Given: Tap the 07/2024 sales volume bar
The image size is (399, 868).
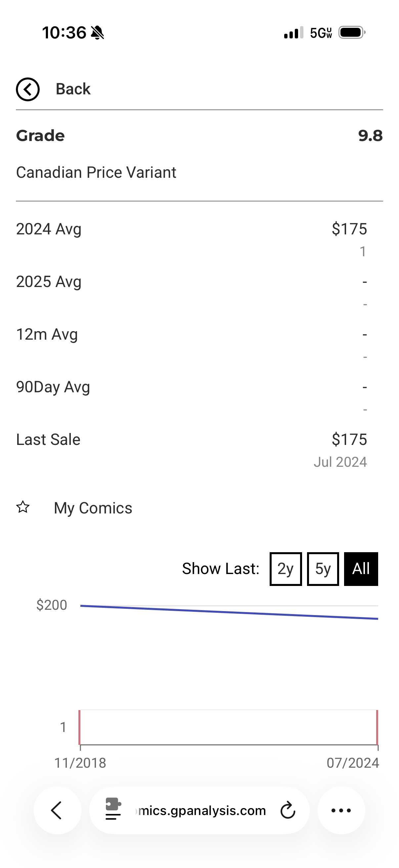Looking at the screenshot, I should pos(377,727).
